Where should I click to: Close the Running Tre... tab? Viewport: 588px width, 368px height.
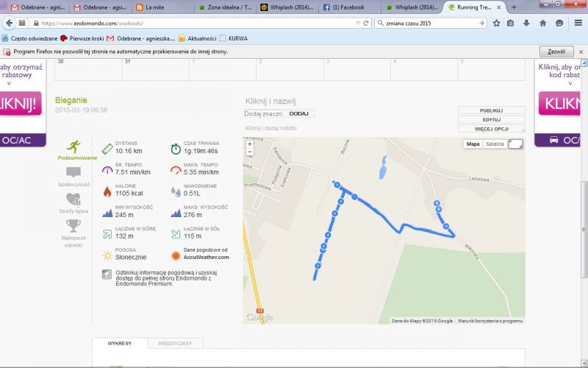(499, 7)
